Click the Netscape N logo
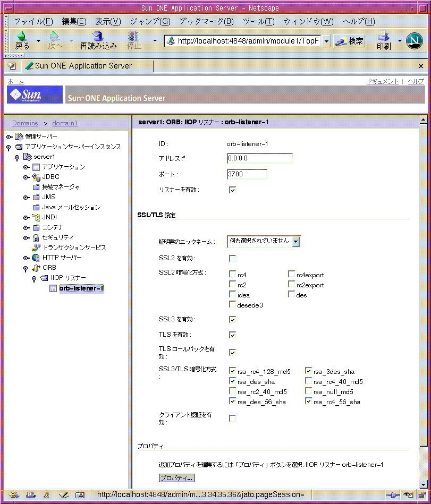This screenshot has width=431, height=504. [415, 41]
